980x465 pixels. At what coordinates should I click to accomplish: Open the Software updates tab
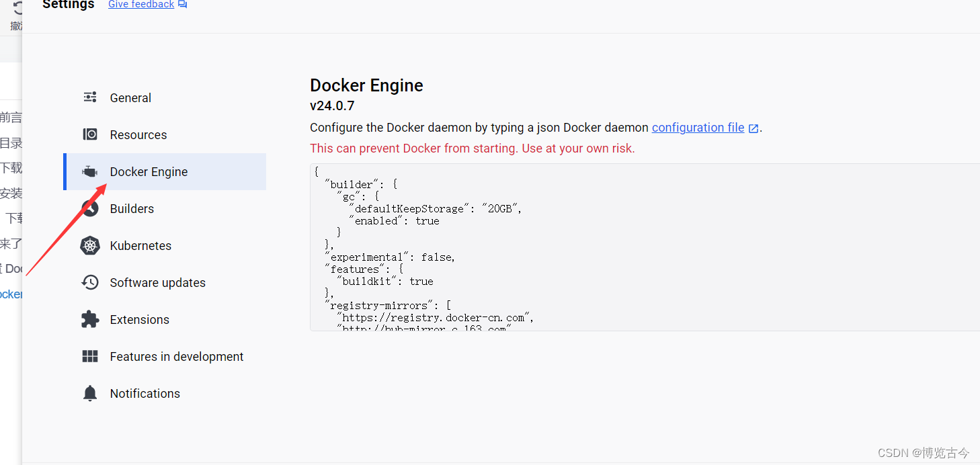click(165, 282)
